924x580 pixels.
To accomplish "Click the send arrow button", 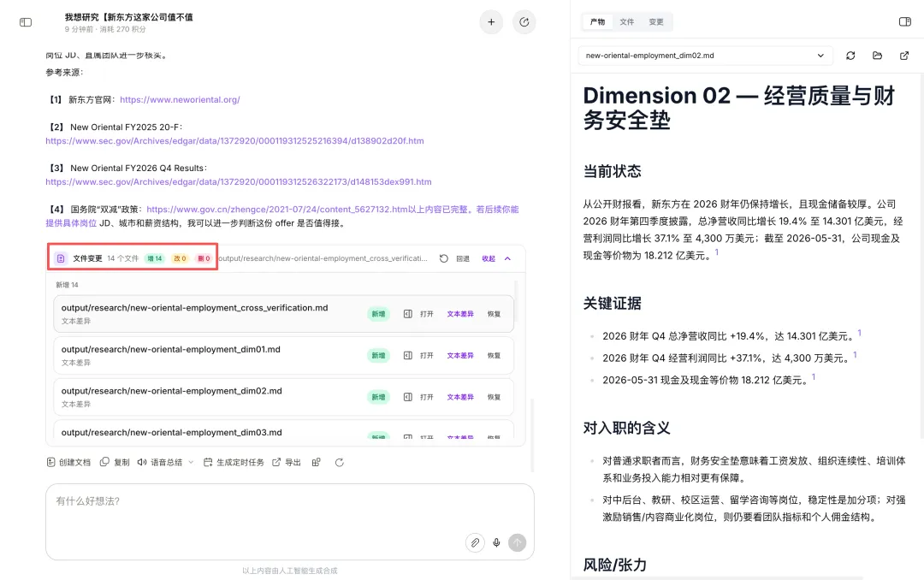I will [518, 542].
